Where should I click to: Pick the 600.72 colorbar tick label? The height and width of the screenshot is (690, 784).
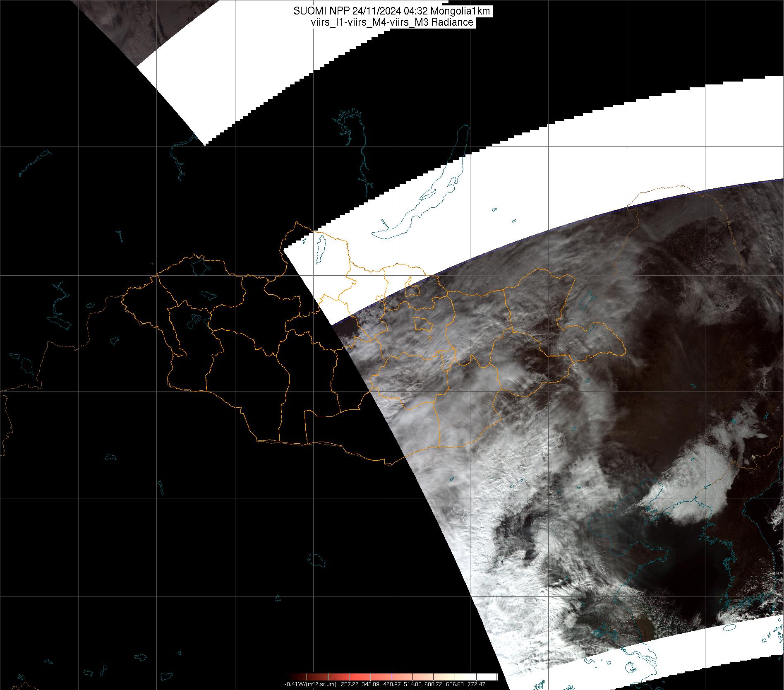[434, 684]
